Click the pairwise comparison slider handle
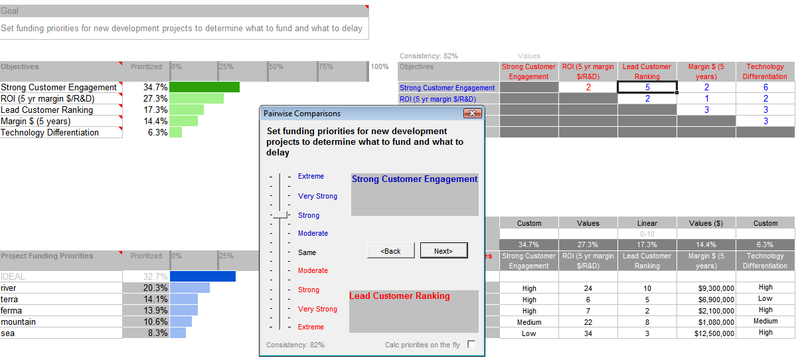This screenshot has width=800, height=360. 280,216
